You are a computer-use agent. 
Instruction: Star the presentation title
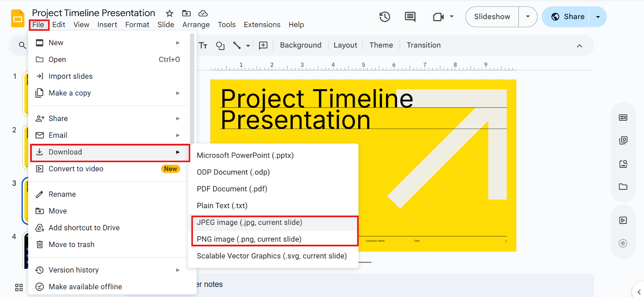pos(169,13)
